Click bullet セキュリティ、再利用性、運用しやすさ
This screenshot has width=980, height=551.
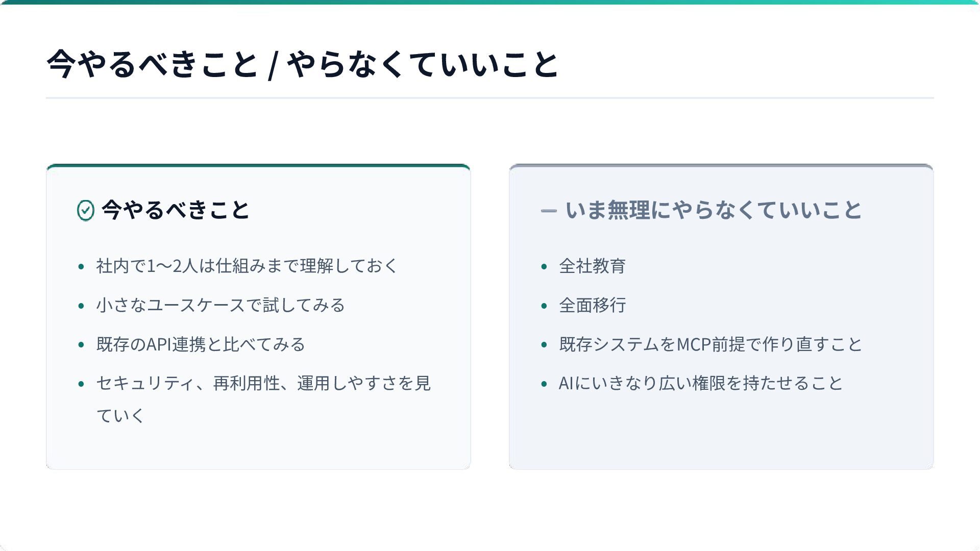click(263, 383)
